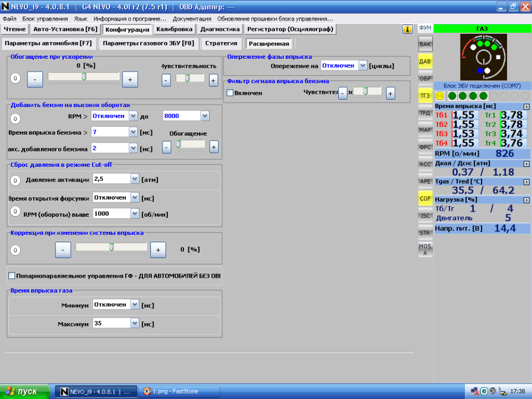The width and height of the screenshot is (532, 399).
Task: Open the МАР sidebar panel icon
Action: [x=424, y=132]
